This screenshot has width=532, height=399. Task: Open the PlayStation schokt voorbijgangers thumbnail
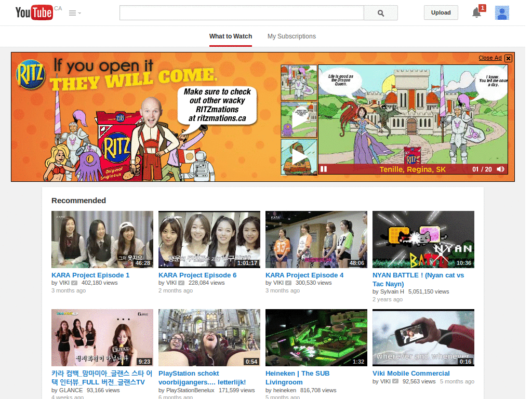coord(209,338)
